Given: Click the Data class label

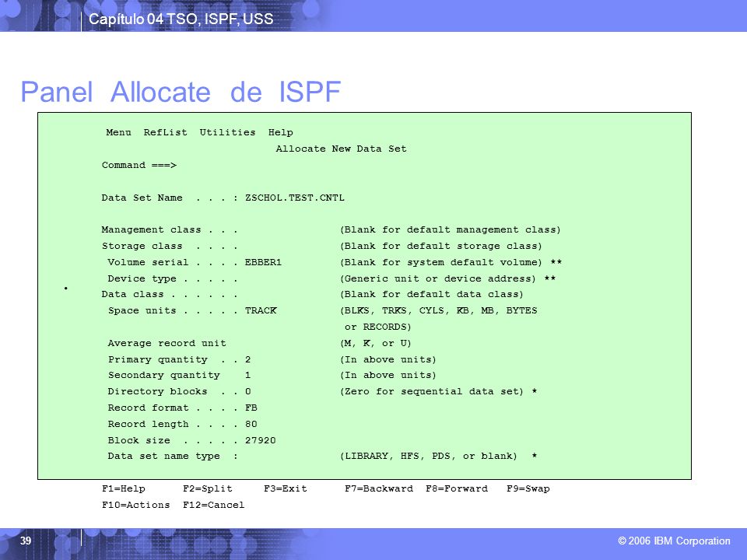Looking at the screenshot, I should pos(132,294).
